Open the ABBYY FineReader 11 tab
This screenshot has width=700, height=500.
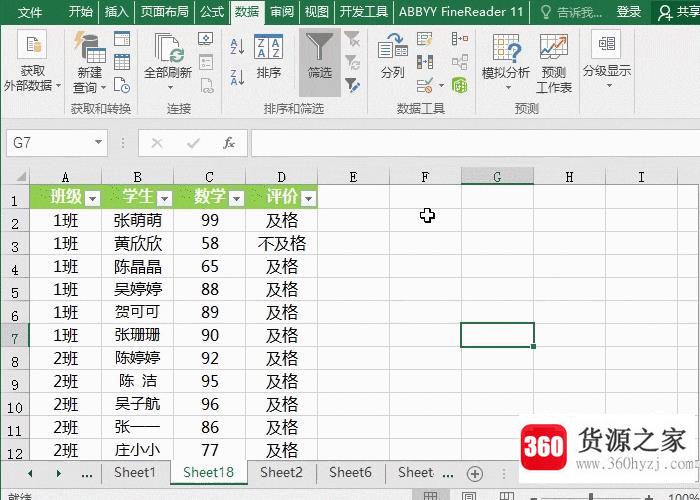coord(461,12)
